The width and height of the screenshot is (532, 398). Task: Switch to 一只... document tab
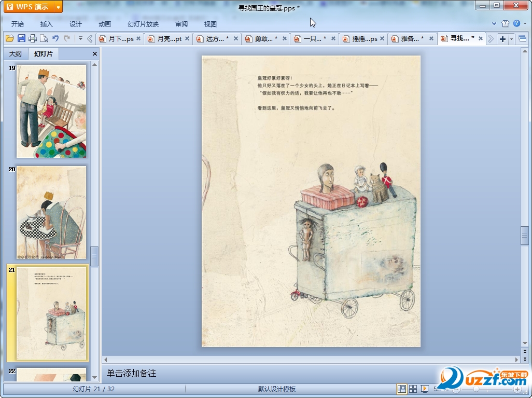[311, 39]
